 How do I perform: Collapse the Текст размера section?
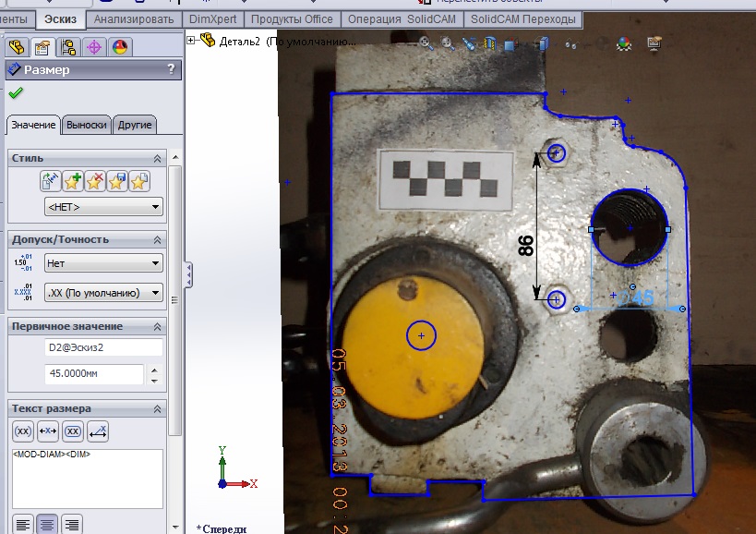[157, 409]
